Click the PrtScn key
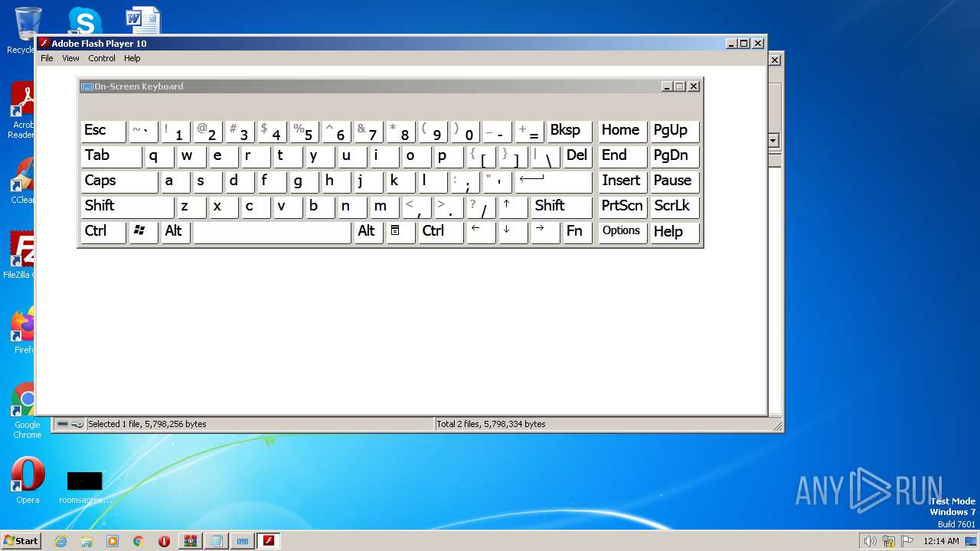Image resolution: width=980 pixels, height=551 pixels. (622, 207)
